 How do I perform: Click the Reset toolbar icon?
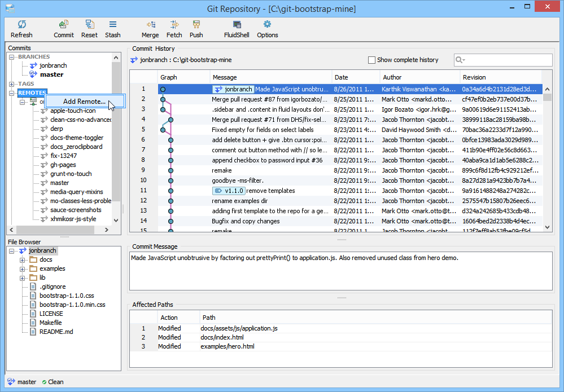89,24
